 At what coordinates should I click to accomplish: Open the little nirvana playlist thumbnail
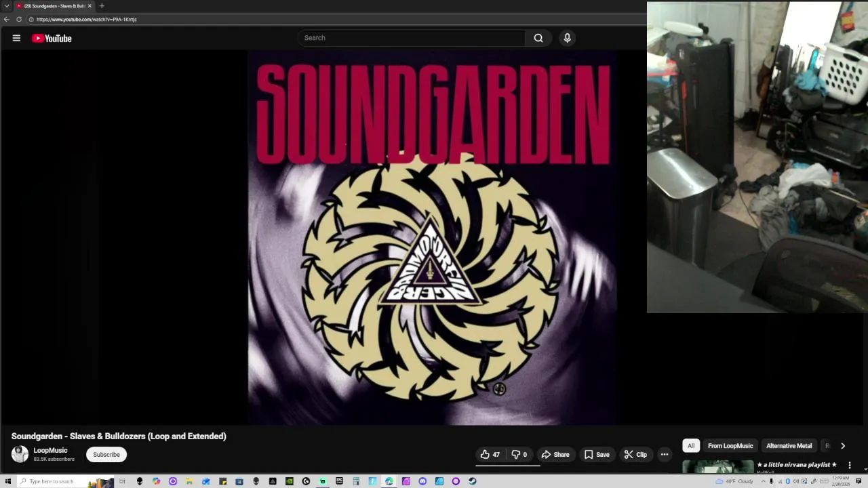click(717, 466)
